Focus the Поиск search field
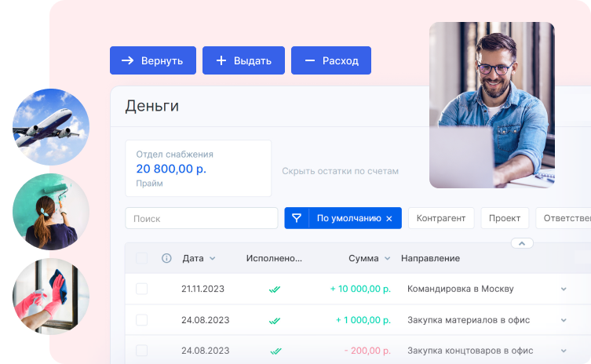This screenshot has width=591, height=364. [x=201, y=218]
